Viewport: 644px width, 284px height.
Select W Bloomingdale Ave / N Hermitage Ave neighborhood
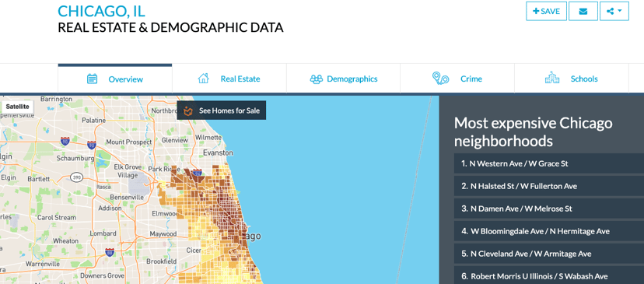click(549, 231)
